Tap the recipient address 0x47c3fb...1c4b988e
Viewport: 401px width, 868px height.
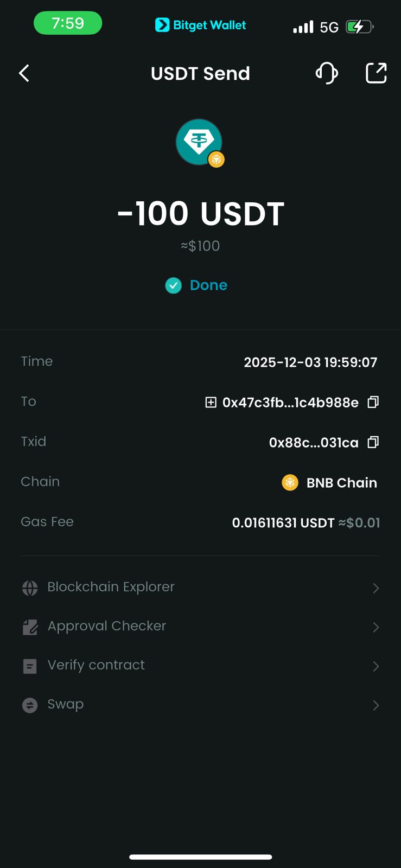[x=290, y=403]
